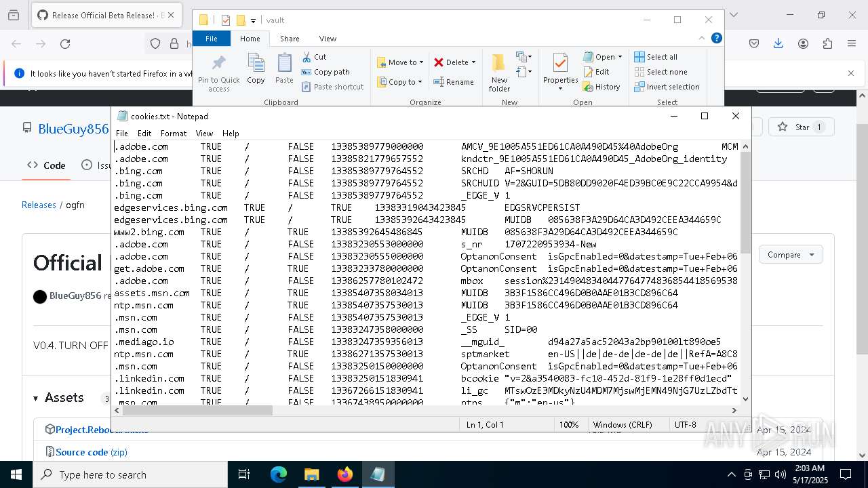Open the Windows Start menu
This screenshot has width=868, height=488.
pyautogui.click(x=16, y=474)
